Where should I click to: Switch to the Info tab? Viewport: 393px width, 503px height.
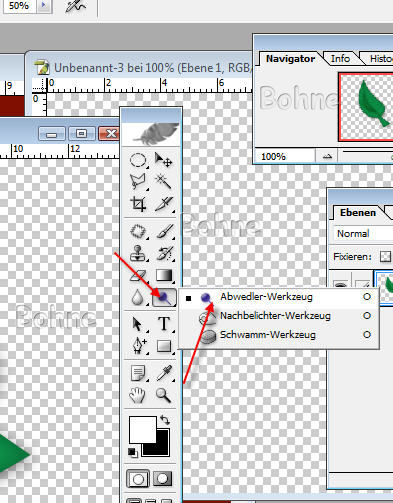[x=340, y=59]
